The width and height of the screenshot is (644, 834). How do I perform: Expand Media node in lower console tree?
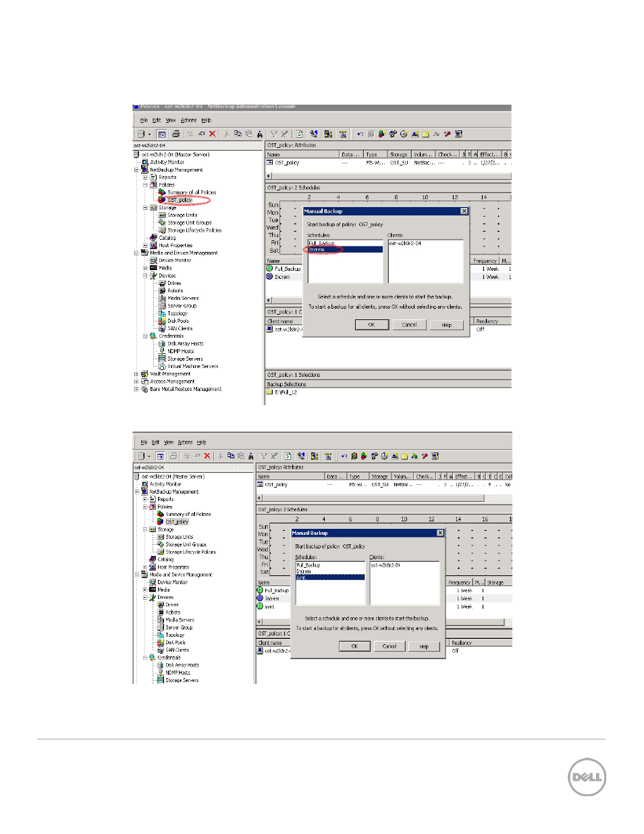click(x=144, y=590)
